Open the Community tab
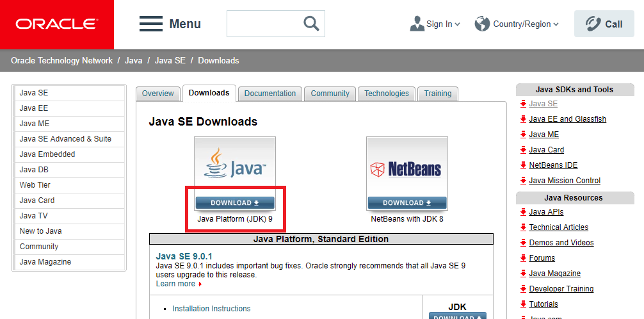The height and width of the screenshot is (319, 644). click(330, 94)
